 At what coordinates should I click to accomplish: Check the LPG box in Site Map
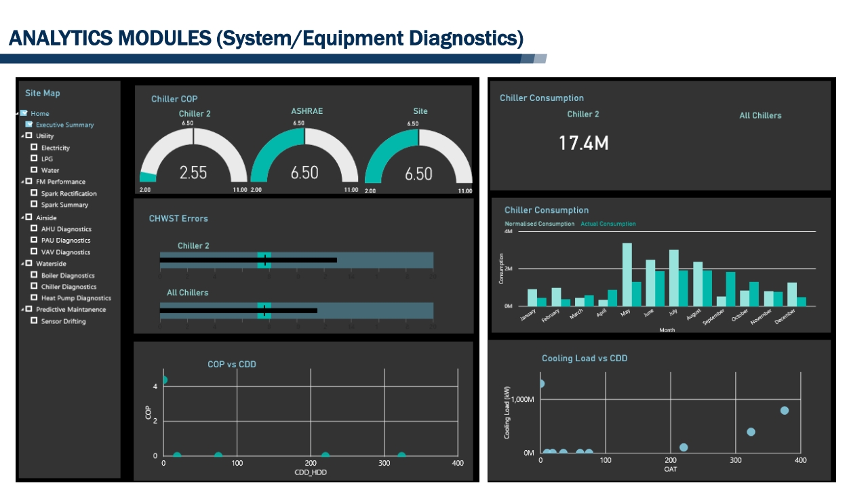34,159
